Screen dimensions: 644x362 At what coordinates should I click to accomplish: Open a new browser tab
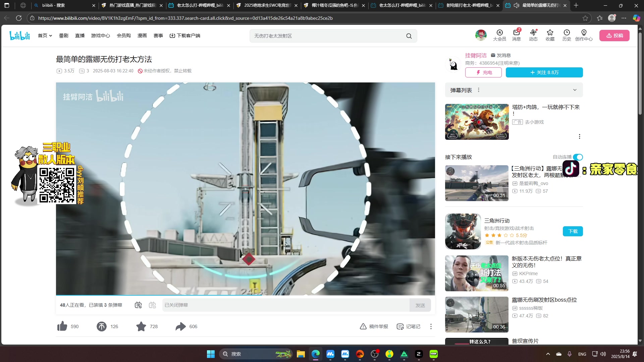tap(576, 5)
